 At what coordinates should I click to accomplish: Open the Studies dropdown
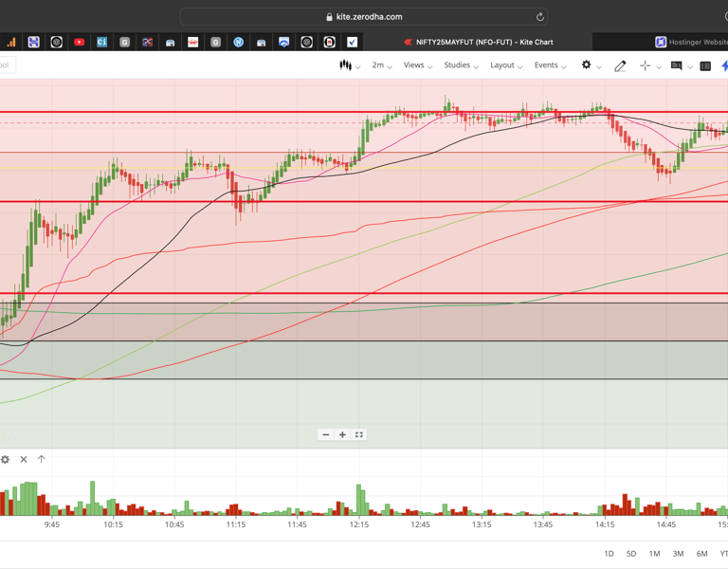pyautogui.click(x=461, y=65)
